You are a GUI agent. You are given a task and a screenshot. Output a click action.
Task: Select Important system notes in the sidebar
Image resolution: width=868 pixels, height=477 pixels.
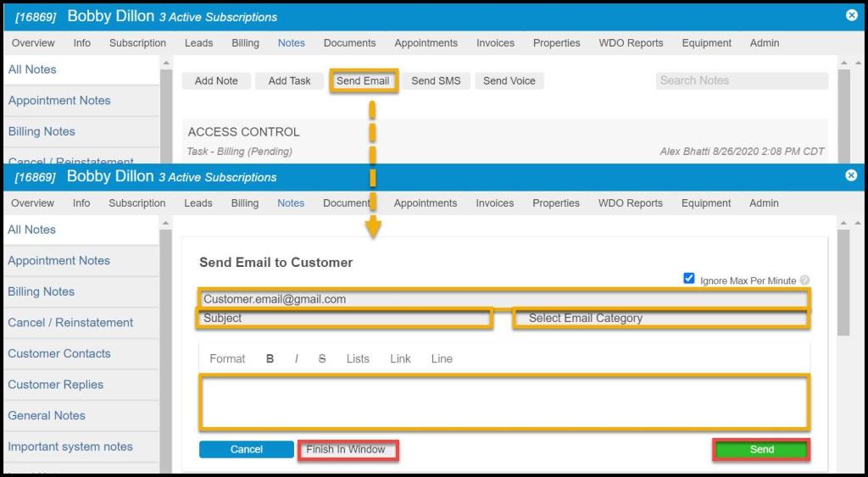[70, 446]
